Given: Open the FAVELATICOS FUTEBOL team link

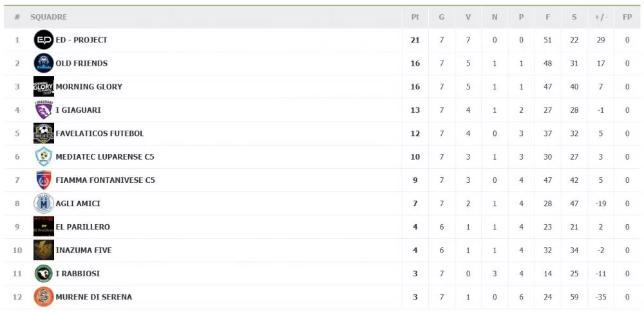Looking at the screenshot, I should [100, 133].
